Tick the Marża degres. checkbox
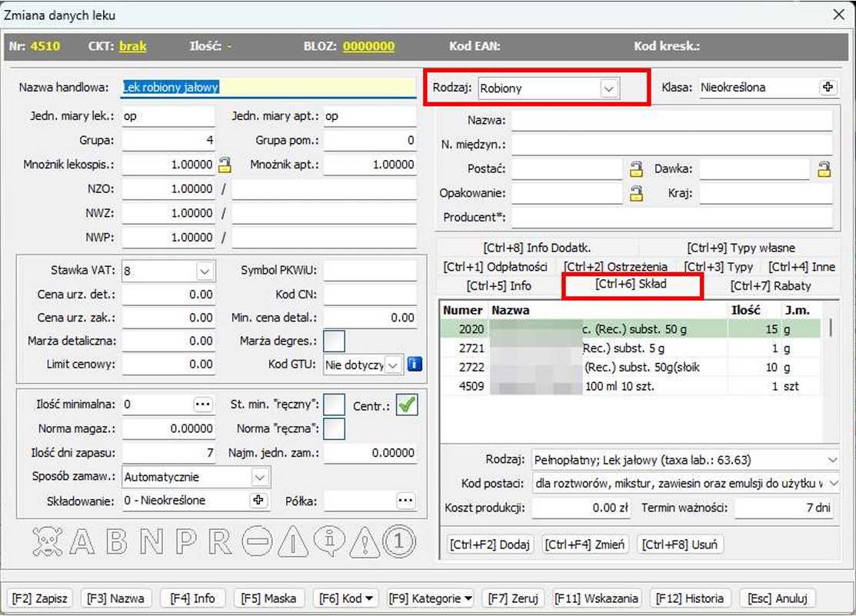This screenshot has height=616, width=856. [x=334, y=341]
